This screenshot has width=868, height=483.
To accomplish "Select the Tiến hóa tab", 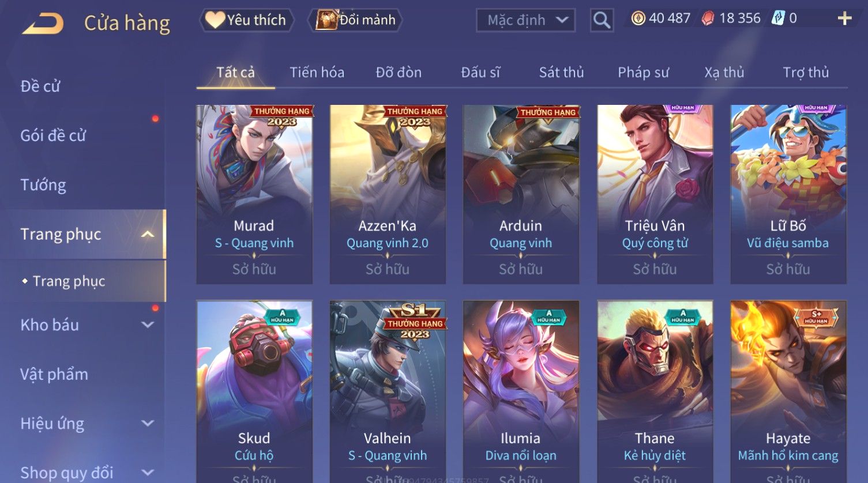I will pos(317,73).
